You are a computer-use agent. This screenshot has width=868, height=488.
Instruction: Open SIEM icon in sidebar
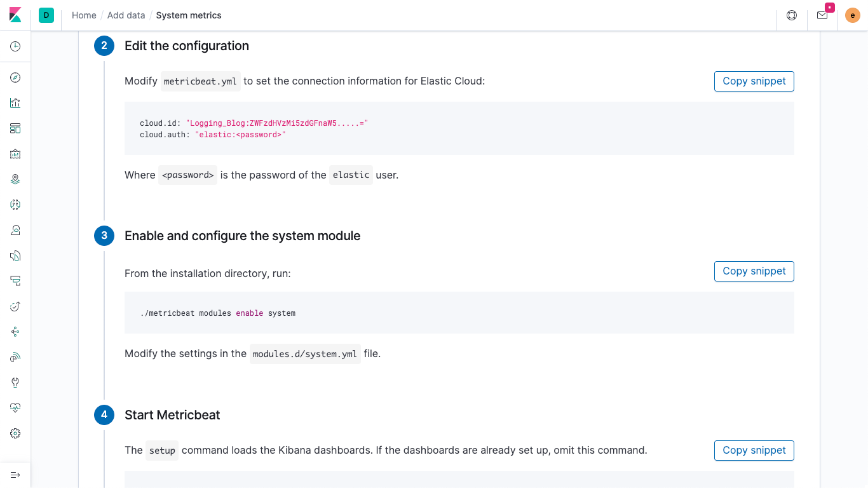coord(15,357)
